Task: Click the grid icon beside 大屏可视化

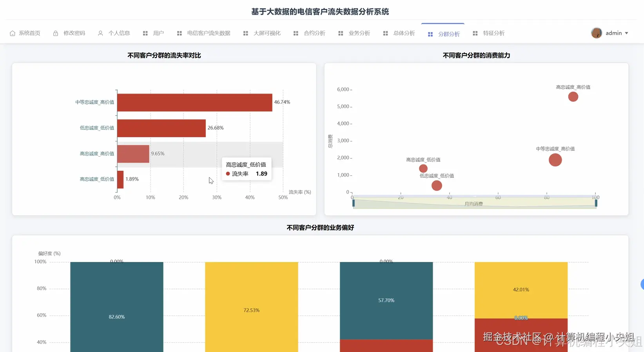Action: [x=246, y=33]
